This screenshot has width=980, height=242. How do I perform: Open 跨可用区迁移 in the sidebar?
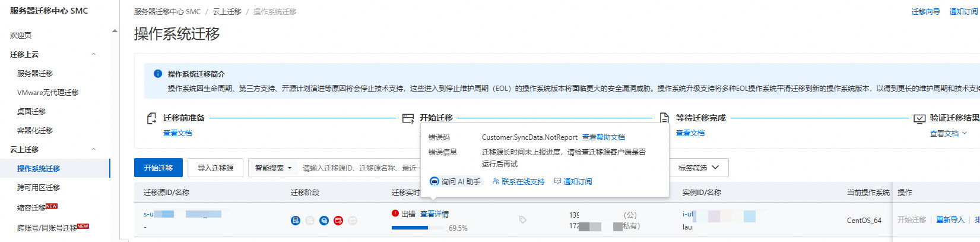(39, 187)
